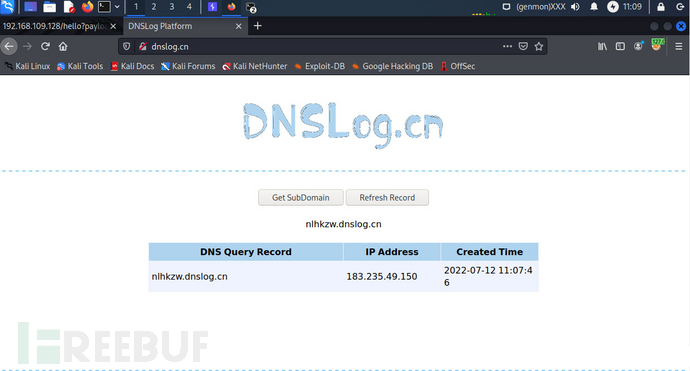Launch the text editor panel icon
The image size is (690, 371).
69,7
